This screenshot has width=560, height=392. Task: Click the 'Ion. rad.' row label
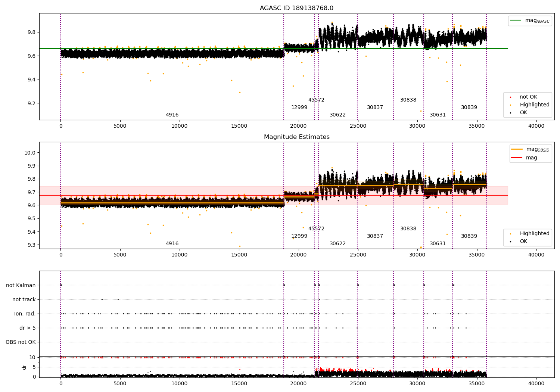click(25, 314)
